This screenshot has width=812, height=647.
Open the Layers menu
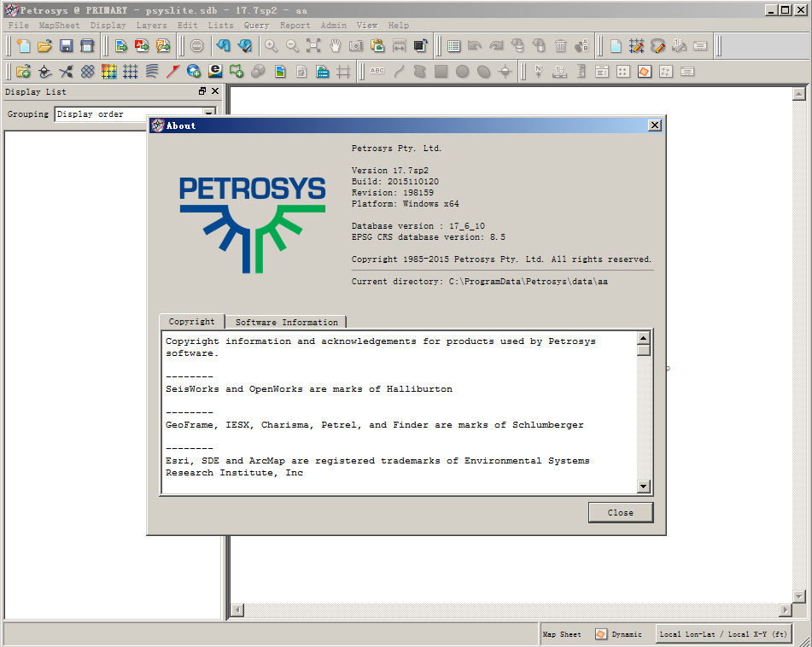pyautogui.click(x=151, y=26)
